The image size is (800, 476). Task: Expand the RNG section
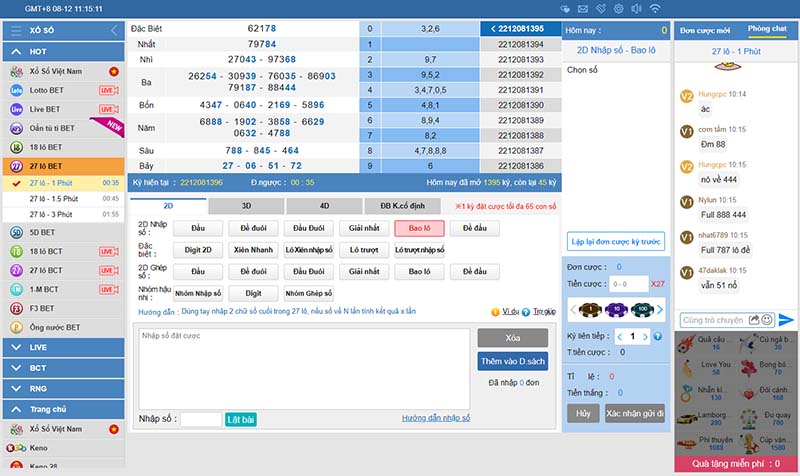pyautogui.click(x=63, y=389)
